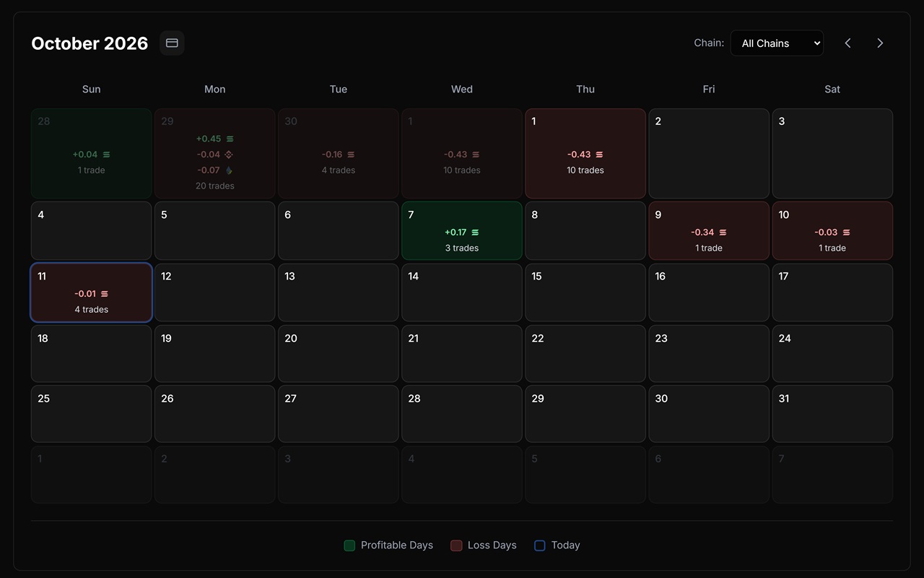Click the Solana icon in today's cell
The width and height of the screenshot is (924, 578).
pos(105,294)
